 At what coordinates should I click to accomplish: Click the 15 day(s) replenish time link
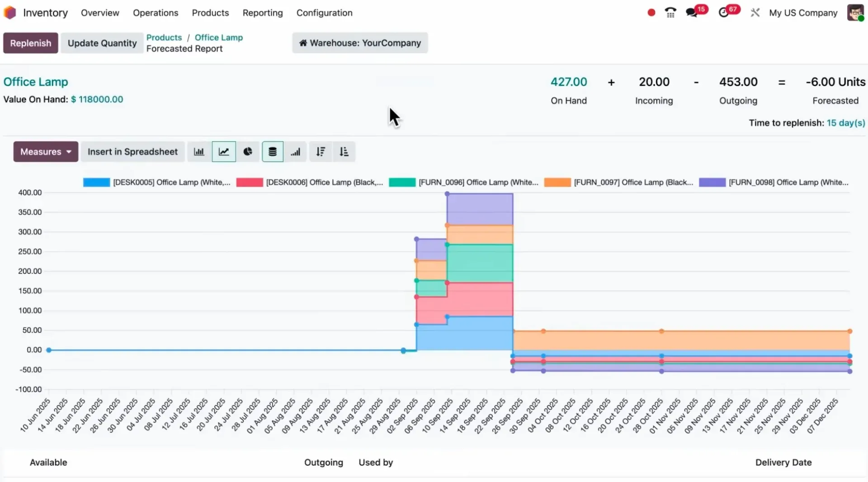(x=846, y=123)
